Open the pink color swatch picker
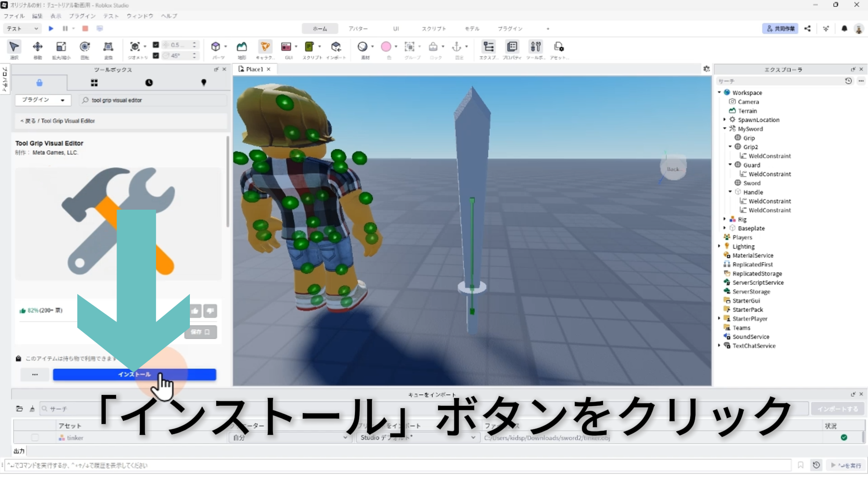 [386, 47]
